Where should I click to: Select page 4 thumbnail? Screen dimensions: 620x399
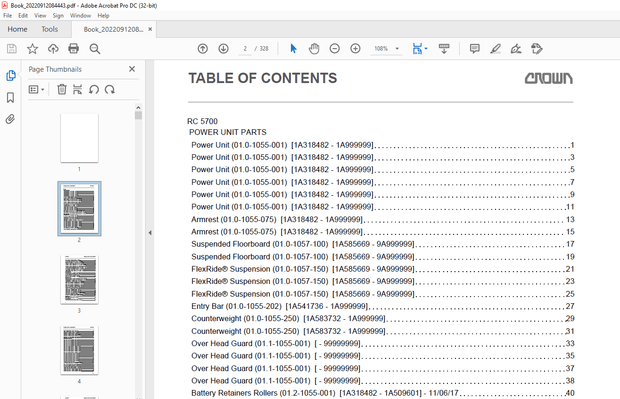tap(79, 350)
